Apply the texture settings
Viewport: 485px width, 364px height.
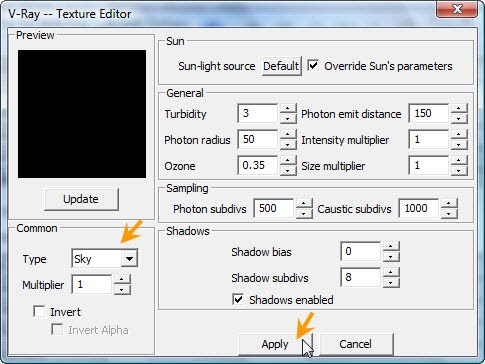pyautogui.click(x=275, y=344)
